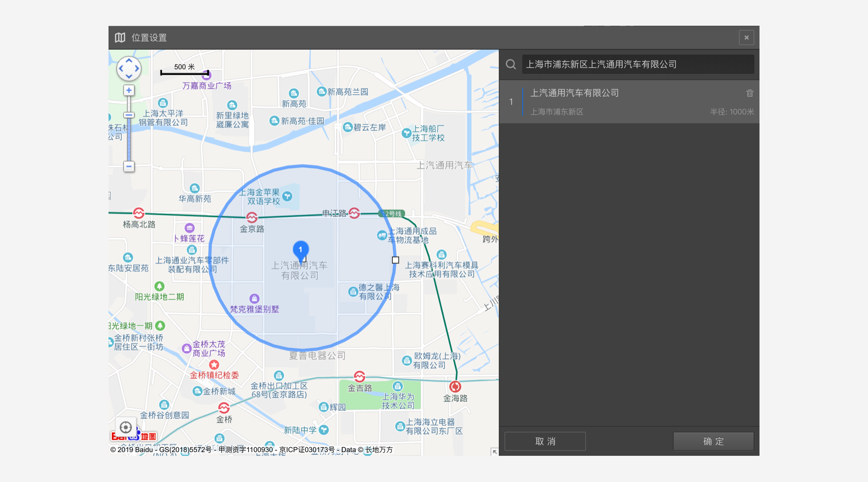Click the 梵克雅堡别墅 POI icon
Viewport: 868px width, 482px height.
pyautogui.click(x=255, y=299)
